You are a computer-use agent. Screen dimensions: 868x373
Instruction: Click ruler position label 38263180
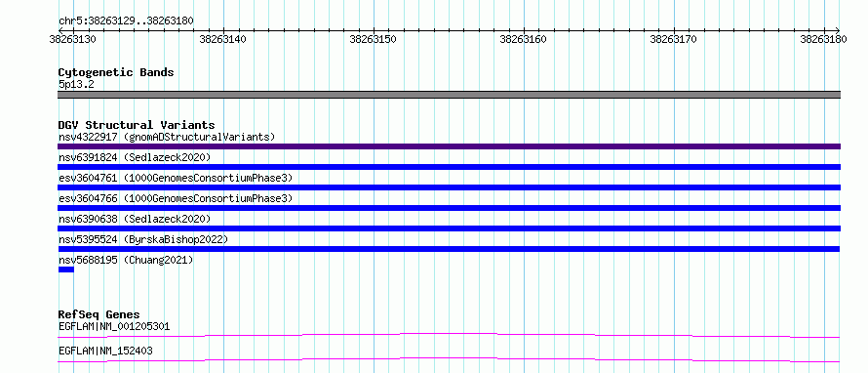coord(823,39)
